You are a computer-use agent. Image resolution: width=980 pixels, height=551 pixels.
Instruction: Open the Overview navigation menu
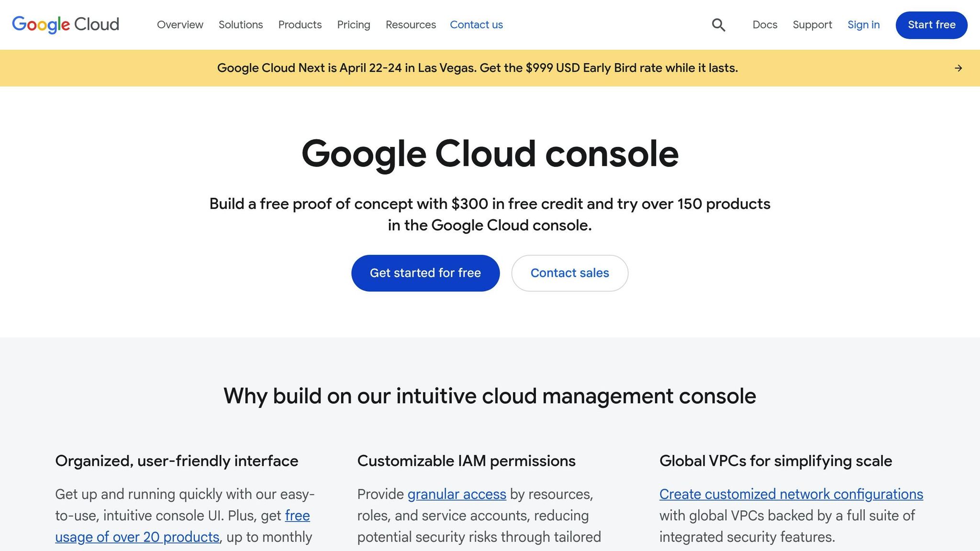[180, 25]
